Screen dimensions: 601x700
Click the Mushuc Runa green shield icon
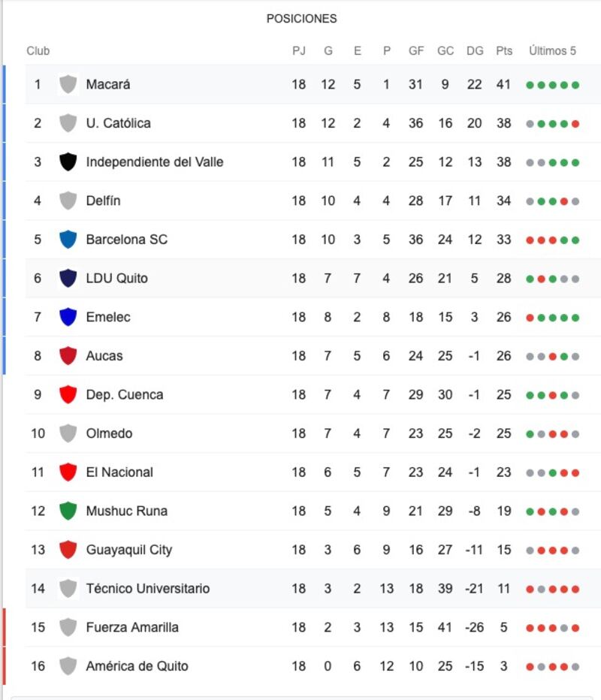point(68,511)
